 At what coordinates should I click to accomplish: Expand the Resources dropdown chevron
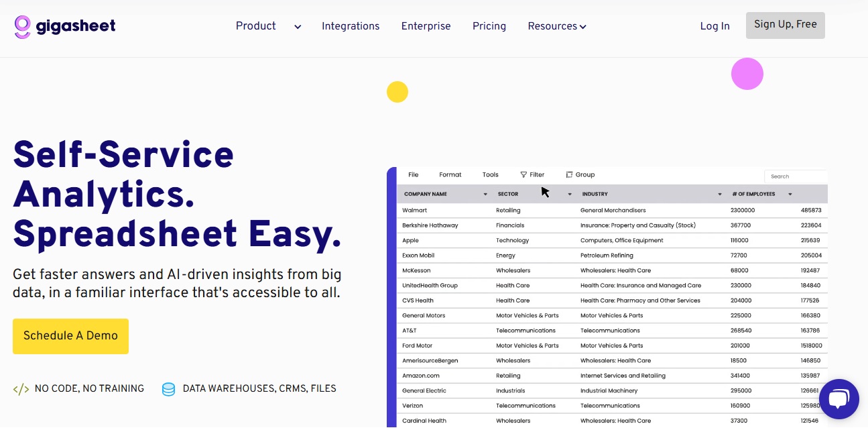[583, 27]
